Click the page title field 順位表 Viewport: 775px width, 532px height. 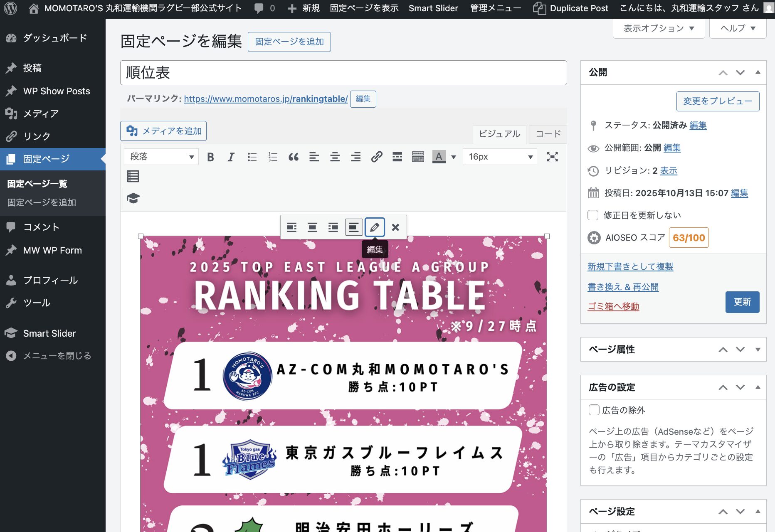(x=343, y=73)
